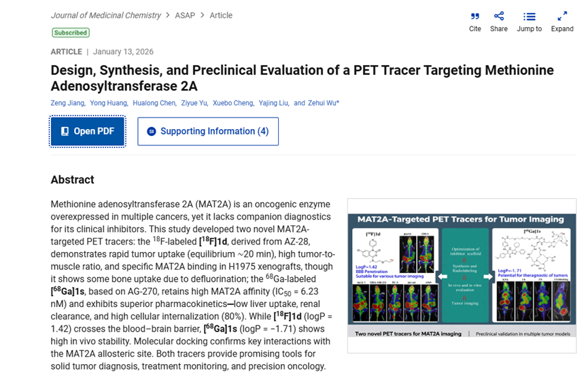Click the Subscribed badge
This screenshot has height=375, width=588.
[x=71, y=33]
